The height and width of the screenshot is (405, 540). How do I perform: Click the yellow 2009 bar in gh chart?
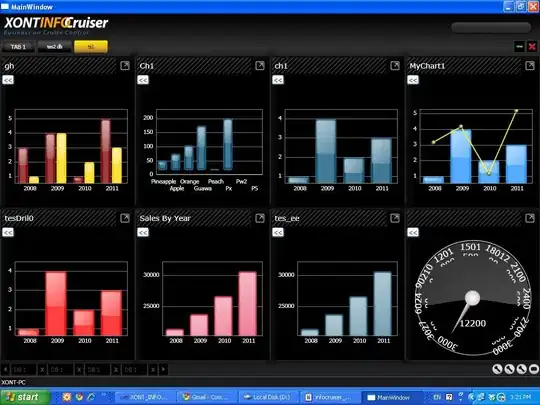[x=61, y=158]
